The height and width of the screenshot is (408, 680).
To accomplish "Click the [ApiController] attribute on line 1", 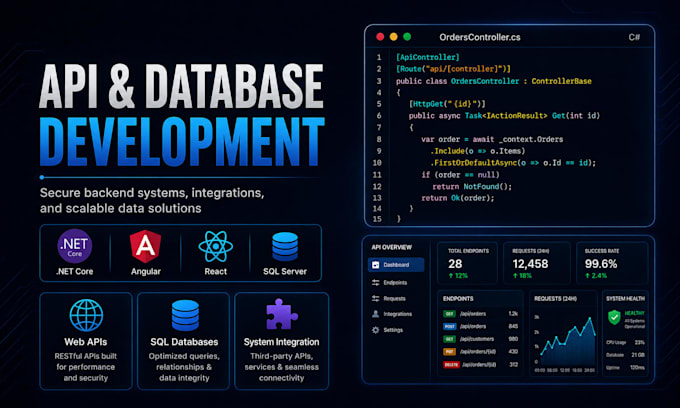I will coord(428,57).
